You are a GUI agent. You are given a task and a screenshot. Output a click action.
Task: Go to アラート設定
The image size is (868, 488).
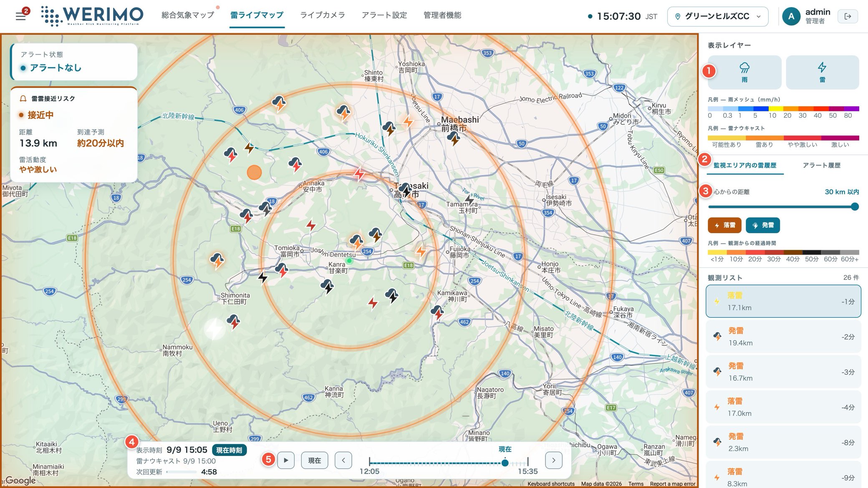384,15
